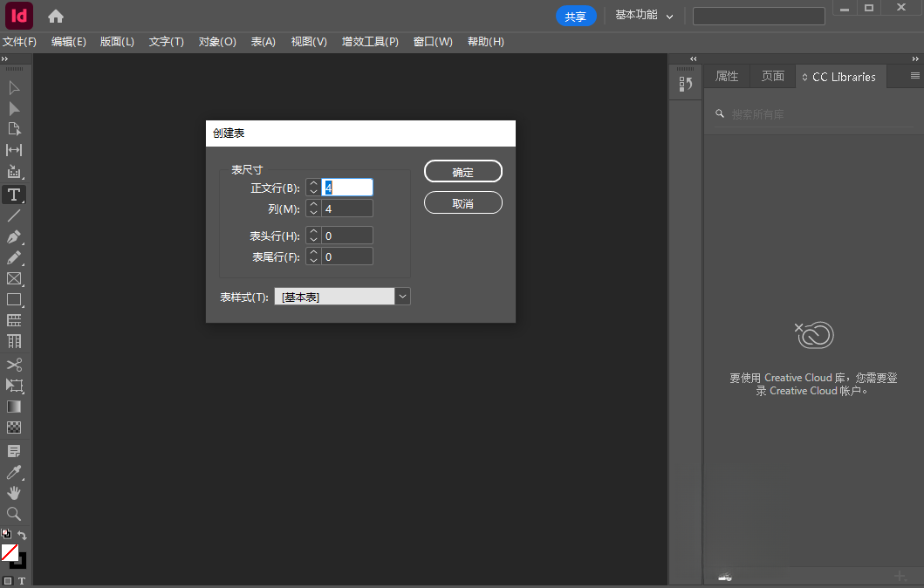The image size is (924, 588).
Task: Confirm with the 确定 button
Action: point(463,172)
